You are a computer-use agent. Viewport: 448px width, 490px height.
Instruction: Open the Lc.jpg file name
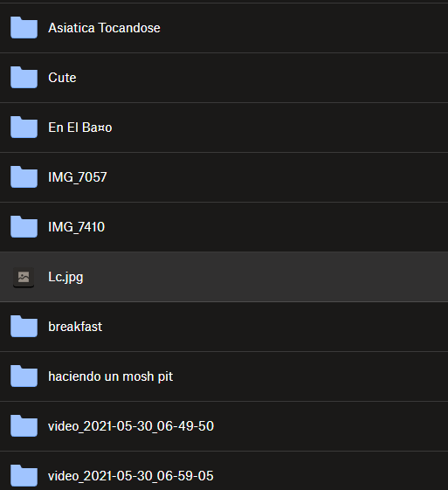pos(65,277)
